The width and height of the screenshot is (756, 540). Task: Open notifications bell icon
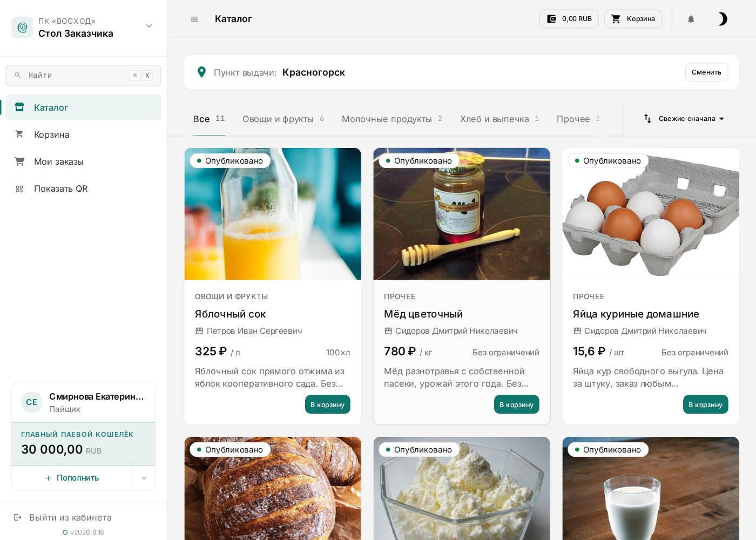(691, 19)
